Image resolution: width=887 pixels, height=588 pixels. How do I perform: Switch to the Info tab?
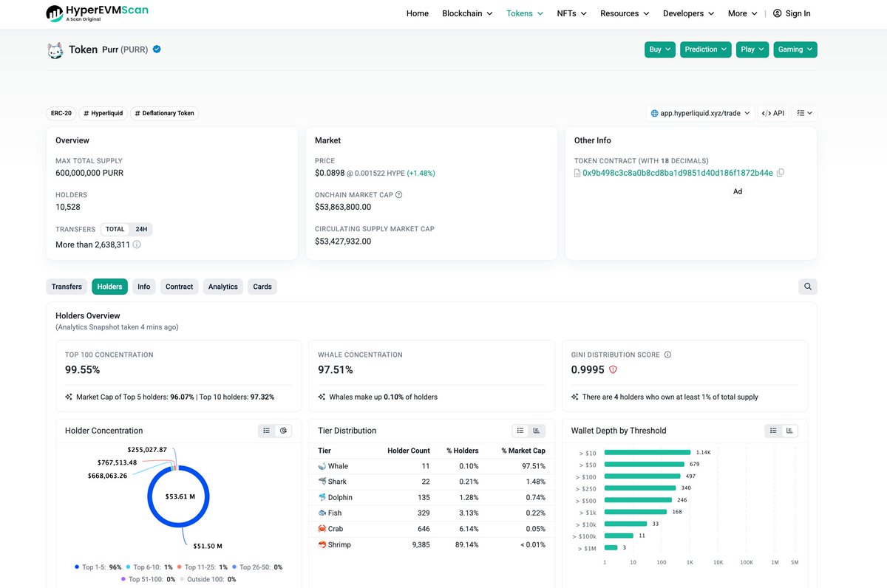click(x=144, y=287)
